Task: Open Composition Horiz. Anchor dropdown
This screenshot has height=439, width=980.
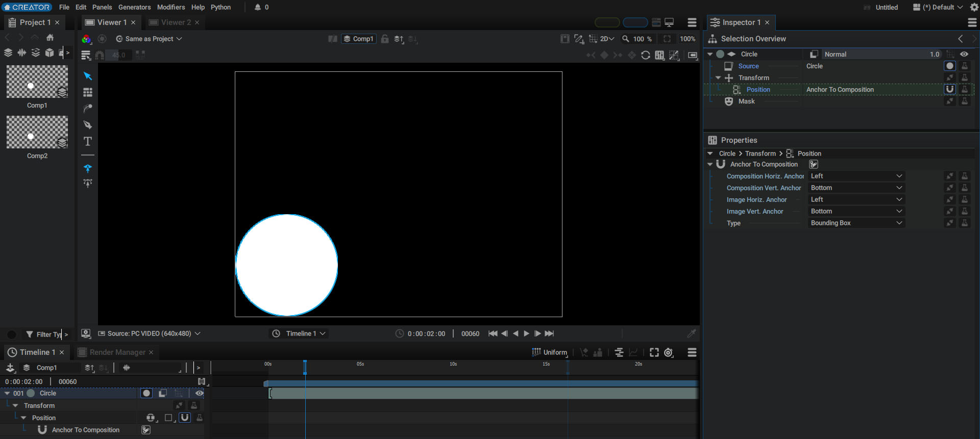Action: click(856, 176)
